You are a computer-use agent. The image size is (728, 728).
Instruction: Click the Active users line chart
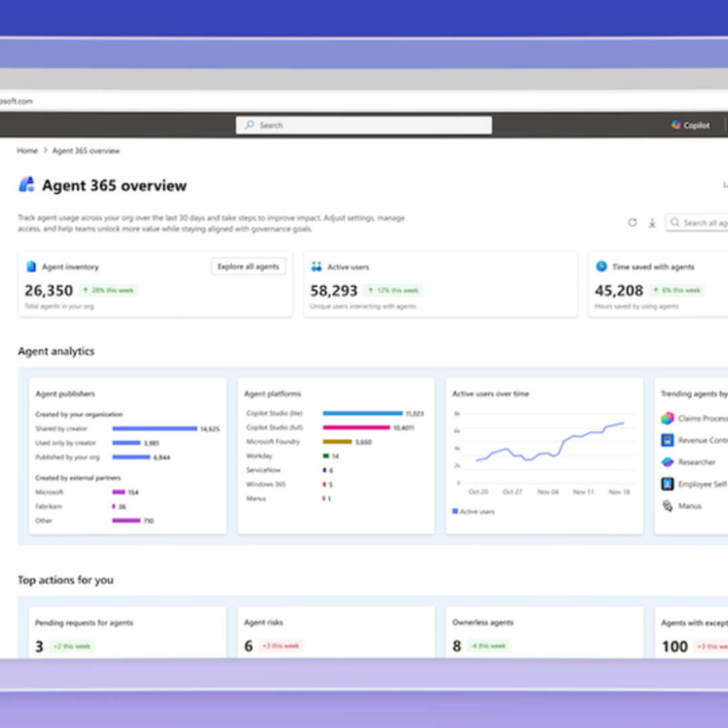550,442
